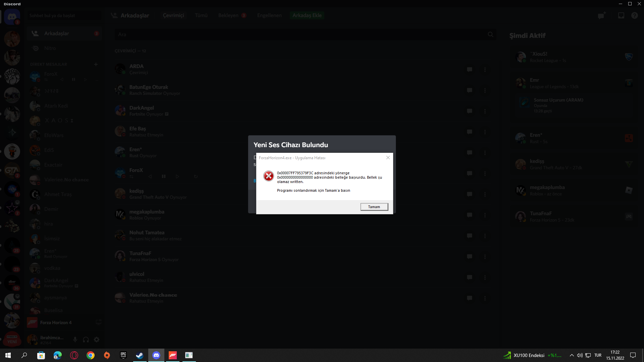Viewport: 644px width, 362px height.
Task: Click Arkadaş Ekle button
Action: [307, 15]
